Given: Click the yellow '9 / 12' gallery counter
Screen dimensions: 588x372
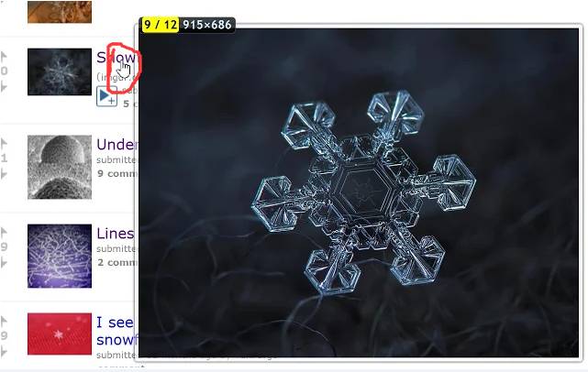Looking at the screenshot, I should 161,25.
